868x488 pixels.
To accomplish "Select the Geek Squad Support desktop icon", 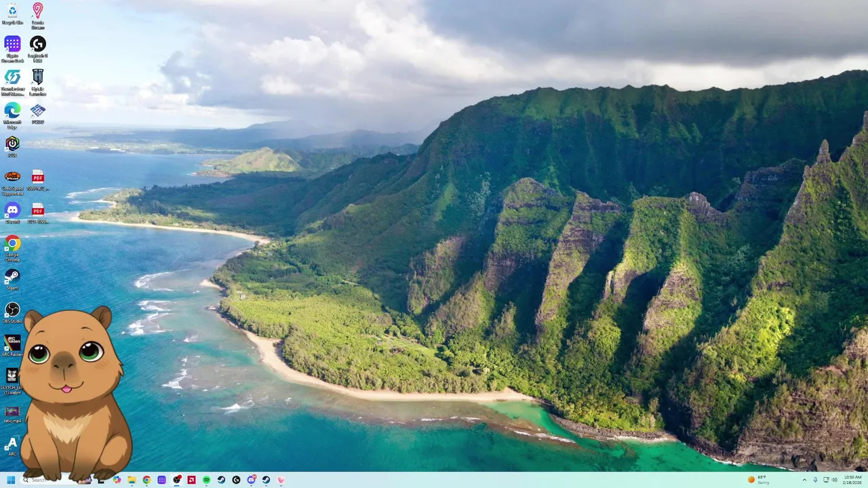I will click(12, 182).
